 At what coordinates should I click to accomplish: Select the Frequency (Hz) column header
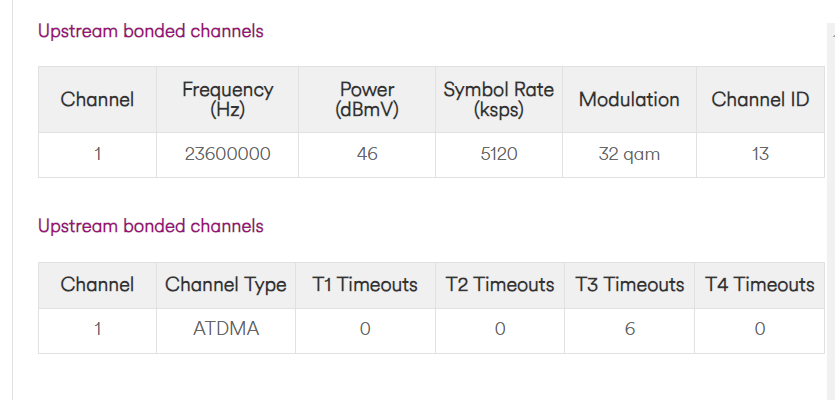(x=227, y=100)
